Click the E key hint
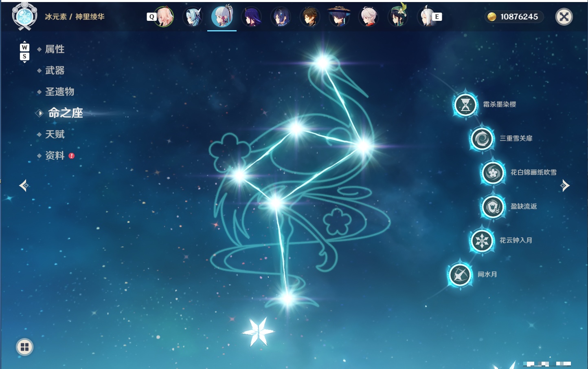This screenshot has height=369, width=588. pyautogui.click(x=437, y=17)
